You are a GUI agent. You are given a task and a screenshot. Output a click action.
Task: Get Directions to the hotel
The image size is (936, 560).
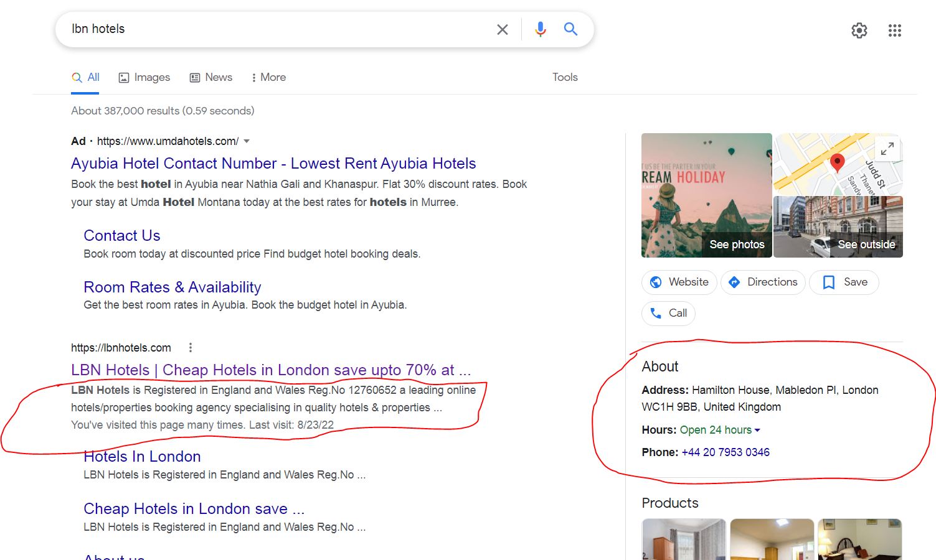tap(763, 282)
